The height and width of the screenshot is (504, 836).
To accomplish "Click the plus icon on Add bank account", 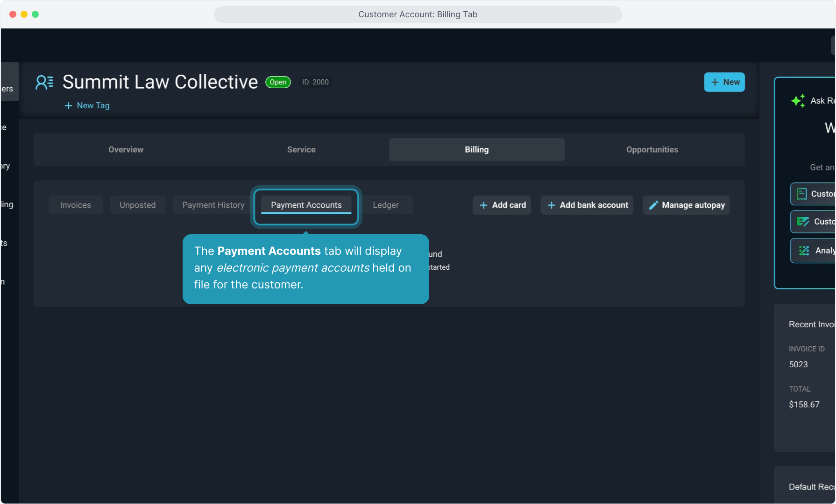I will pyautogui.click(x=551, y=205).
